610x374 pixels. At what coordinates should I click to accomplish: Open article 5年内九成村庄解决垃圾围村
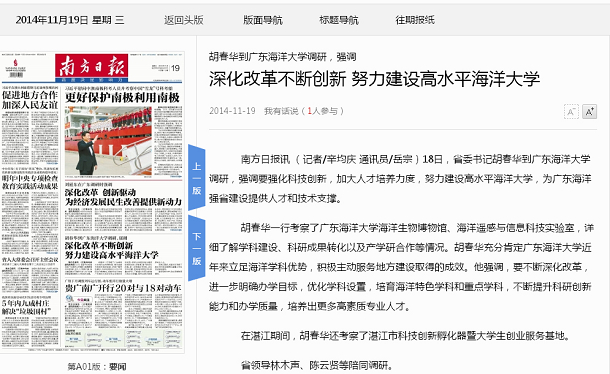pos(26,307)
